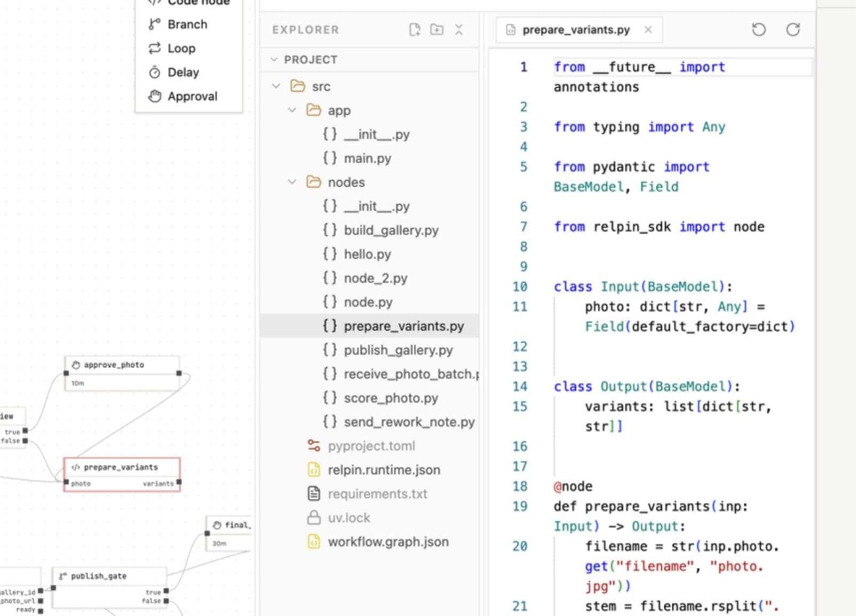Screen dimensions: 856x616
Task: Click the undo icon above the editor
Action: pyautogui.click(x=759, y=29)
